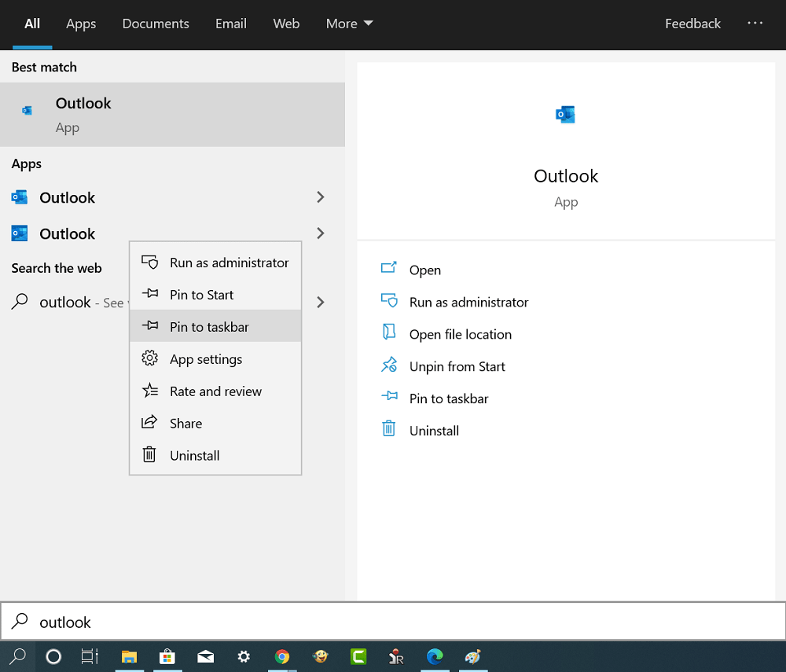This screenshot has width=786, height=672.
Task: Launch Camtasia green C icon on taskbar
Action: [358, 656]
